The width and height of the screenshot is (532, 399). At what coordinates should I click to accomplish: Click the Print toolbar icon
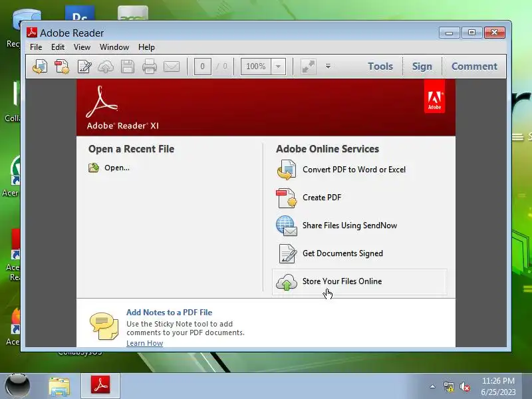(149, 66)
